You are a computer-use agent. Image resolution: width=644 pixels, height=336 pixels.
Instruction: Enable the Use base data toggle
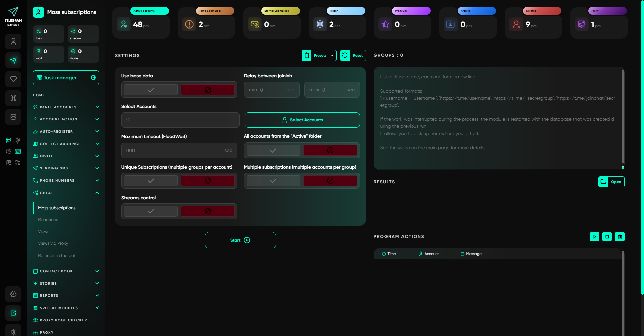coord(150,89)
